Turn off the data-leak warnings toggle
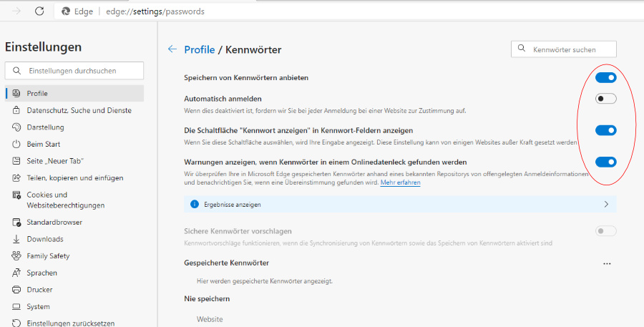Image resolution: width=644 pixels, height=327 pixels. point(605,162)
